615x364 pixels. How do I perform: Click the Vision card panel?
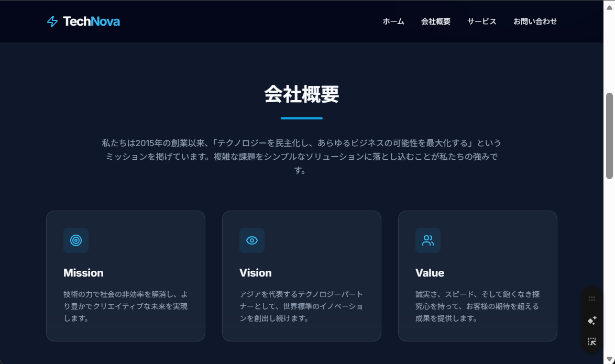[x=301, y=275]
